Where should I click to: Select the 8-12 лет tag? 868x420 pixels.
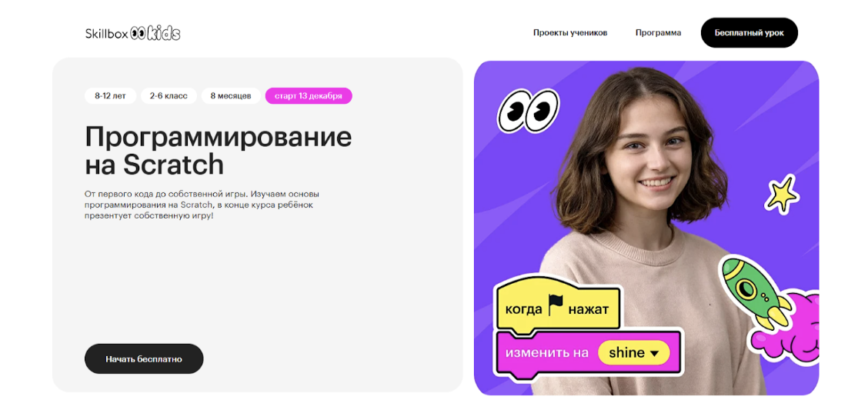pos(110,95)
